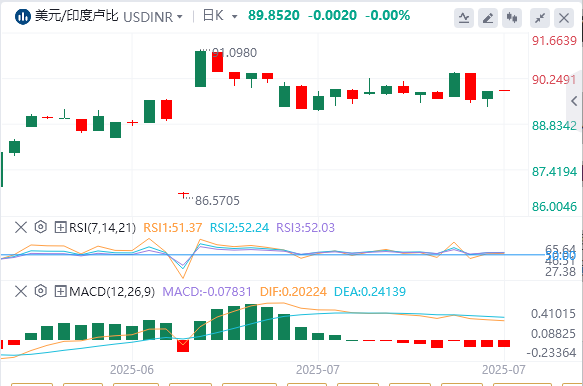The height and width of the screenshot is (386, 583).
Task: Click the blue chart logo icon
Action: click(22, 17)
